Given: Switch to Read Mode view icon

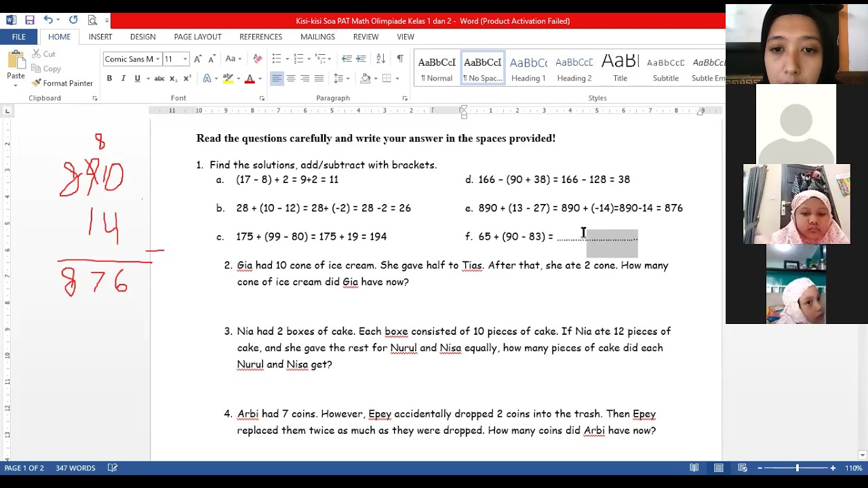Looking at the screenshot, I should click(x=694, y=468).
